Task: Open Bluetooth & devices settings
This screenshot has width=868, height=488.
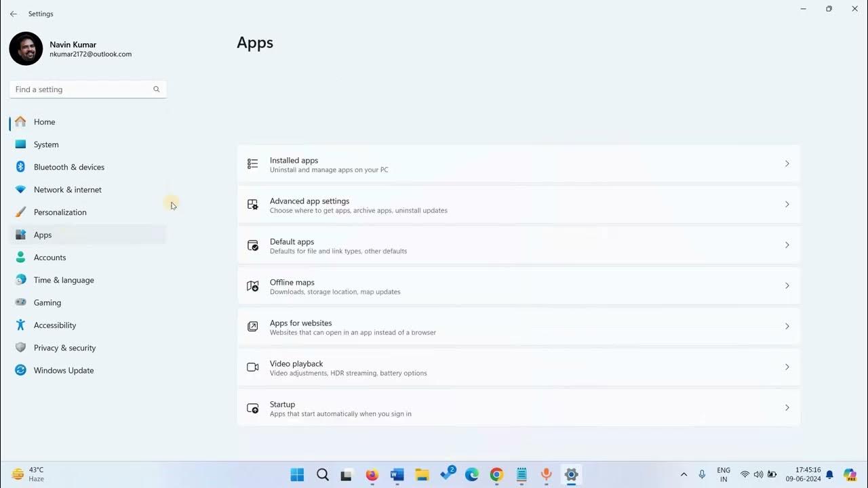Action: pos(68,167)
